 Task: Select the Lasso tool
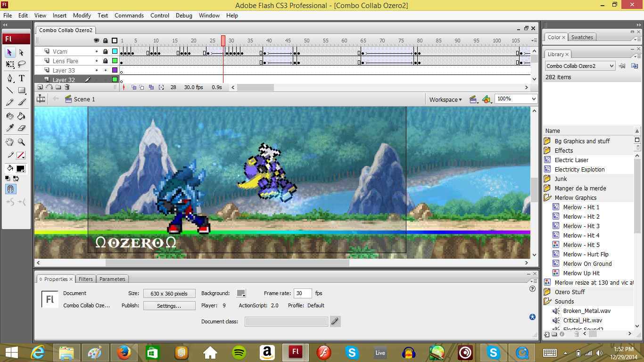(x=21, y=64)
